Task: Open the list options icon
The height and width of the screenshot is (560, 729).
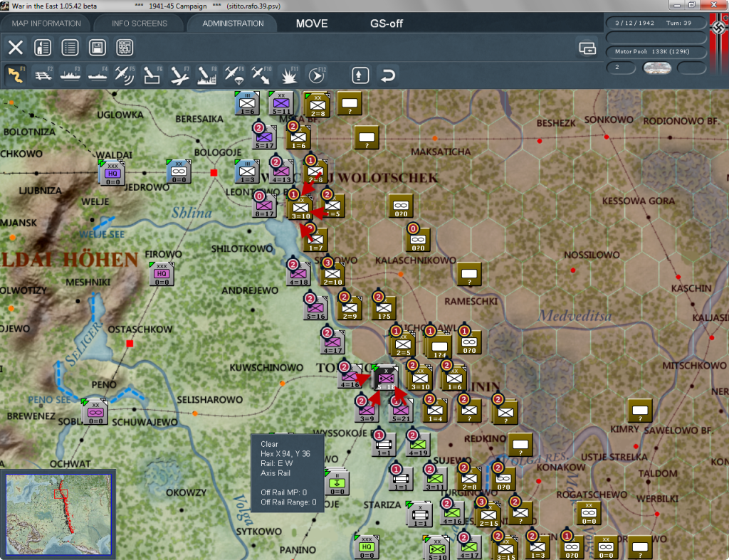Action: tap(70, 48)
